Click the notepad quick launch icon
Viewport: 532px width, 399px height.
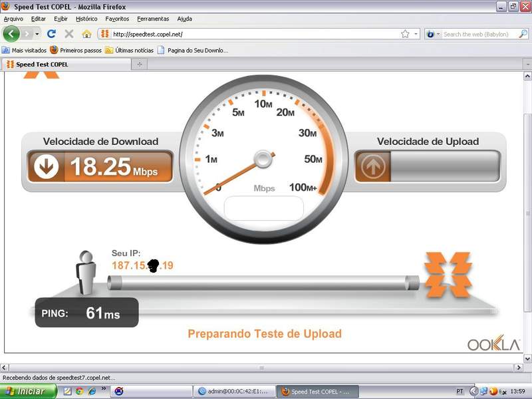click(68, 392)
